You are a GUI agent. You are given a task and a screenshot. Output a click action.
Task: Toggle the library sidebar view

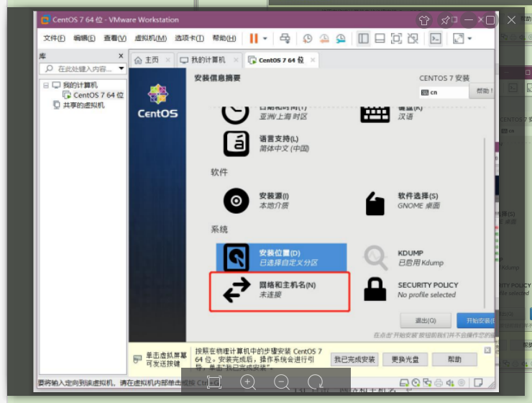tap(363, 38)
